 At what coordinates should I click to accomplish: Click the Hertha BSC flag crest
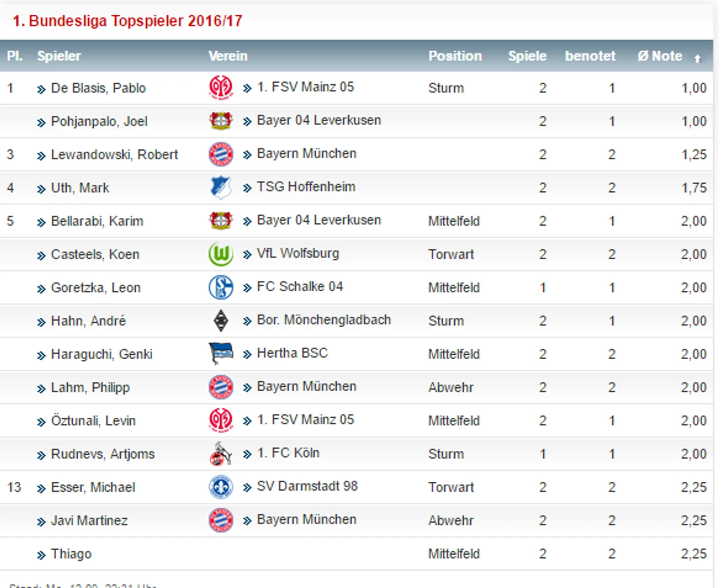221,354
